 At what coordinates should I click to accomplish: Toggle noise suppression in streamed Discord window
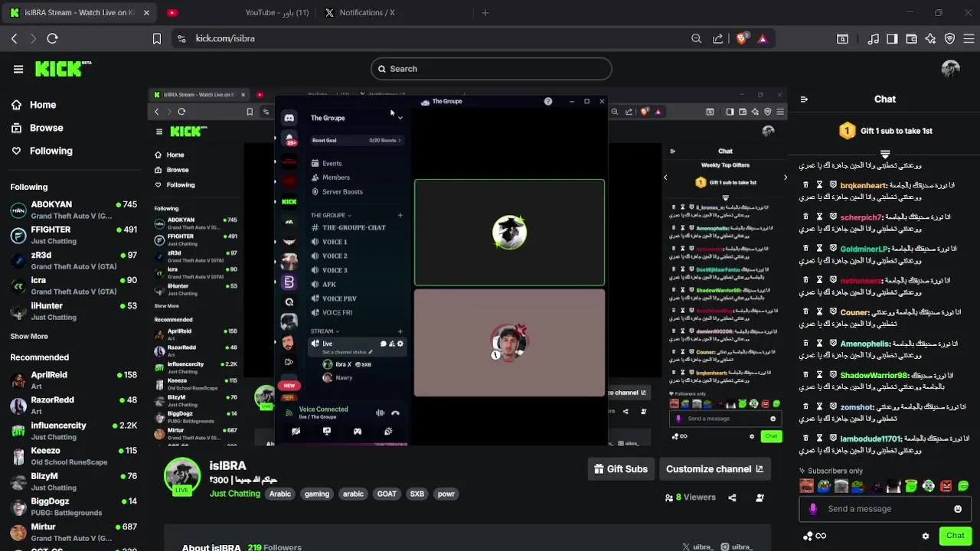[x=380, y=413]
